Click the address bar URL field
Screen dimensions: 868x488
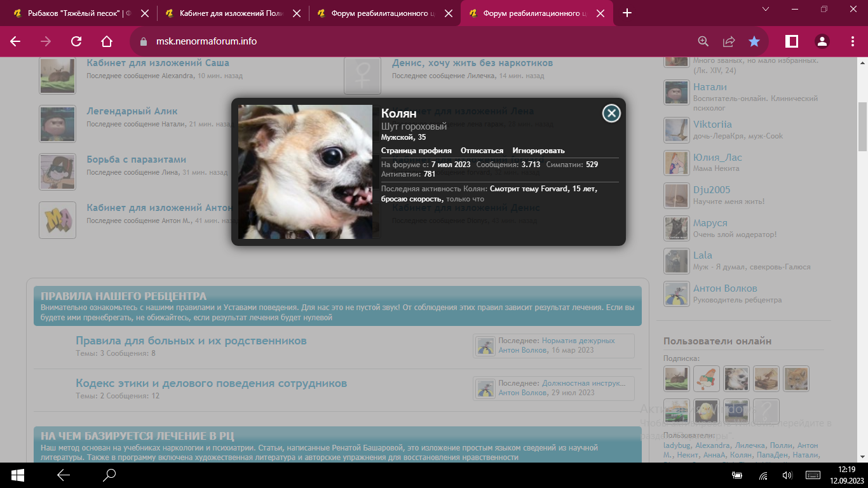point(381,41)
